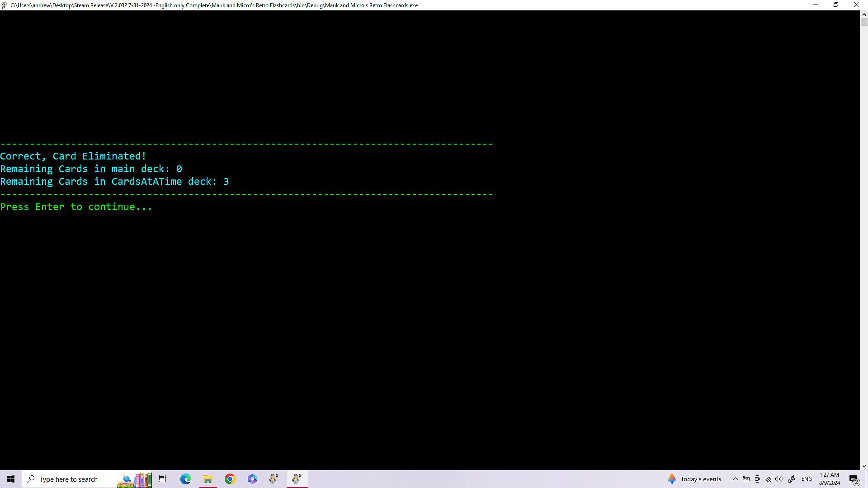Open the volume control in system tray

[778, 479]
